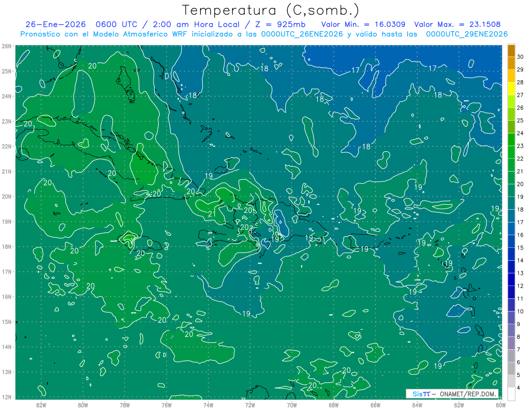Click the "0000UTC_26ENE2026" initialization time
Viewport: 532px width, 411px height.
tap(302, 34)
